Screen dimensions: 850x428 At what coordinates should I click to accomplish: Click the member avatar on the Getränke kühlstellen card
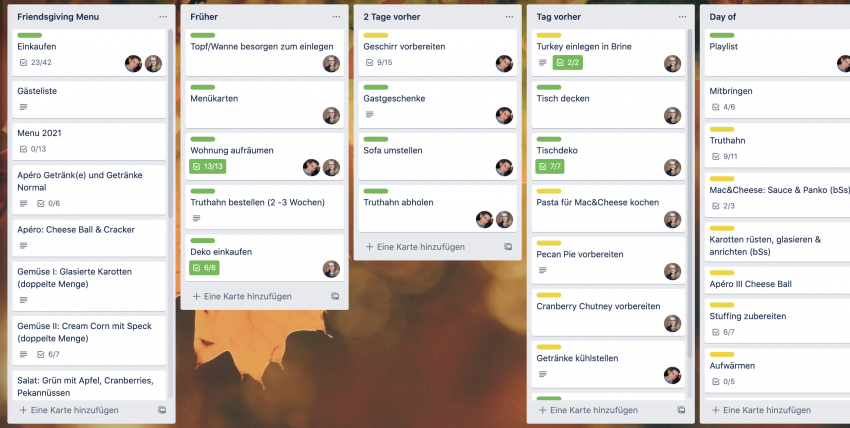[672, 375]
